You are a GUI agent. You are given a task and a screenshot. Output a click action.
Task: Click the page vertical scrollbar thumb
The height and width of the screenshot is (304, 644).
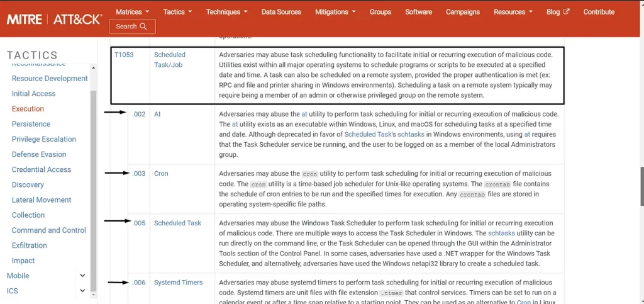click(642, 186)
